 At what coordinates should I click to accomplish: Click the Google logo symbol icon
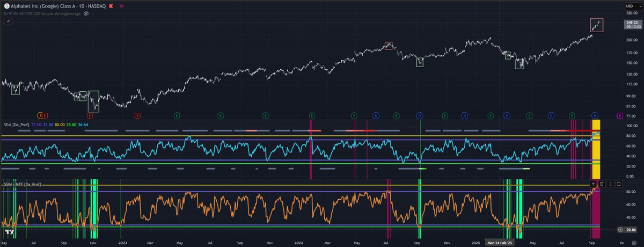[6, 6]
